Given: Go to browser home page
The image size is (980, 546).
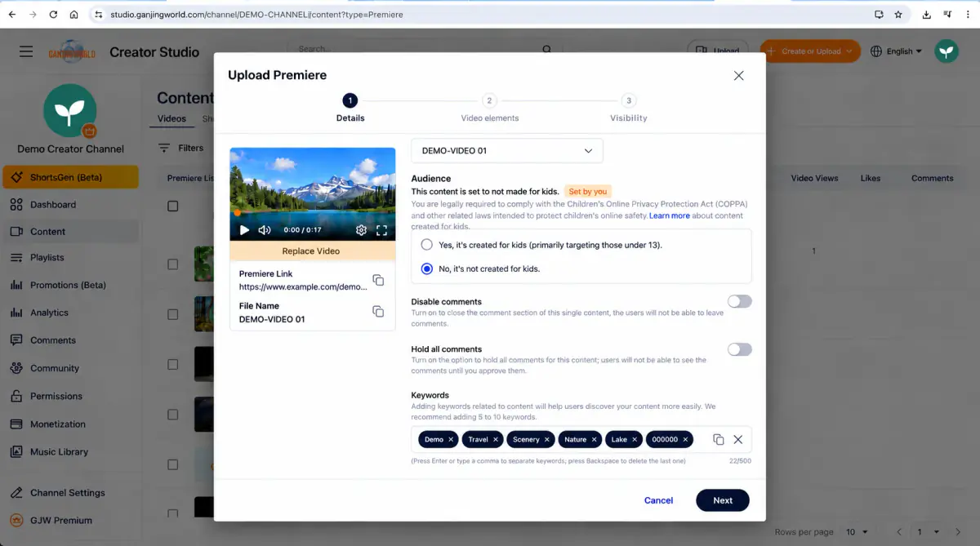Looking at the screenshot, I should (x=73, y=14).
